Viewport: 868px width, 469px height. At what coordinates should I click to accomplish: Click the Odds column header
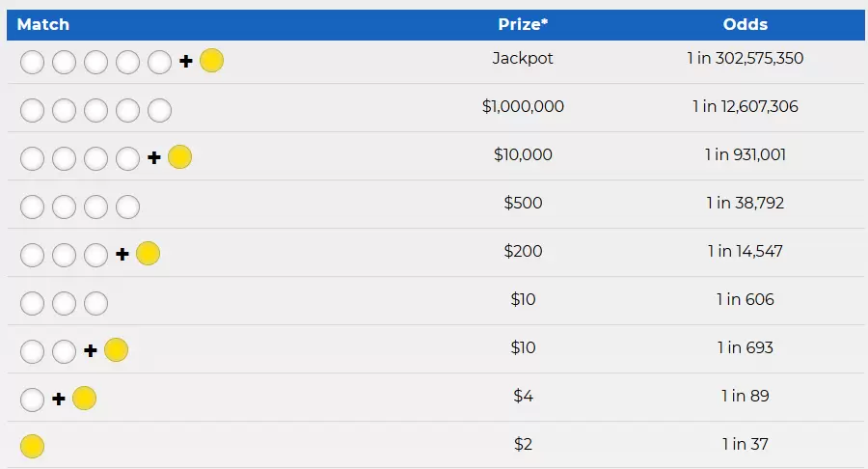point(745,24)
